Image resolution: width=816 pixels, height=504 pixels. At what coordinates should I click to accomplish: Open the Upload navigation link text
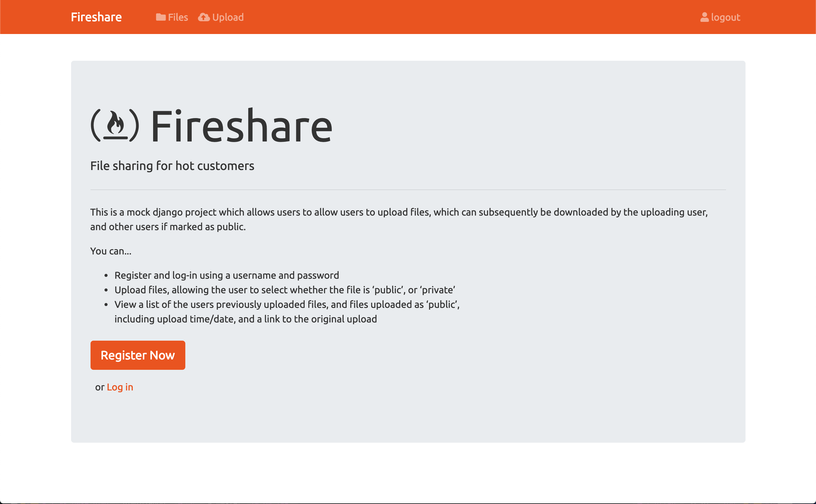228,17
